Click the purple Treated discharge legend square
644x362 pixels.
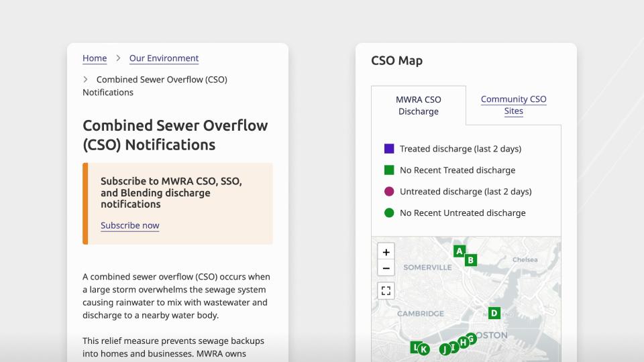coord(389,149)
